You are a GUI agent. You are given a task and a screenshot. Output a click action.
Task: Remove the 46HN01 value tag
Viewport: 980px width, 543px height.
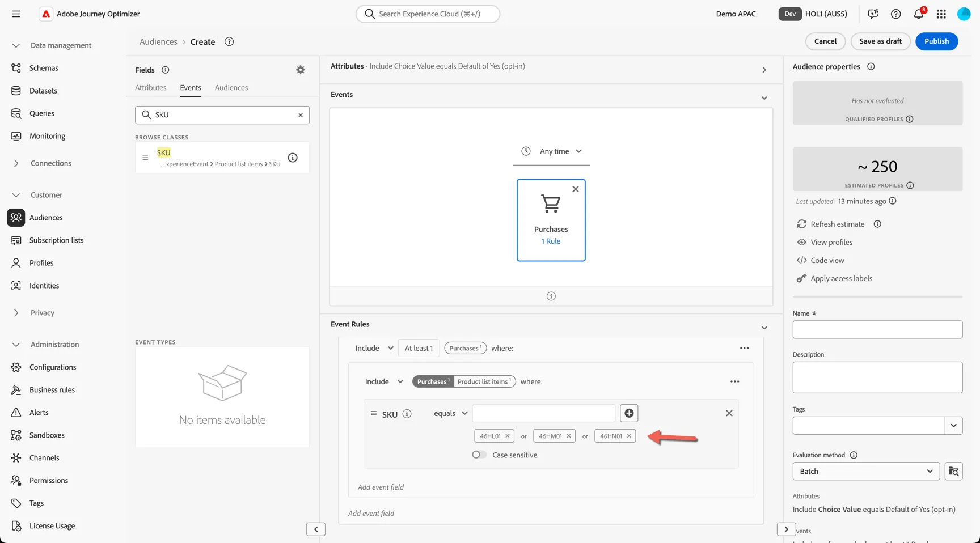[629, 436]
